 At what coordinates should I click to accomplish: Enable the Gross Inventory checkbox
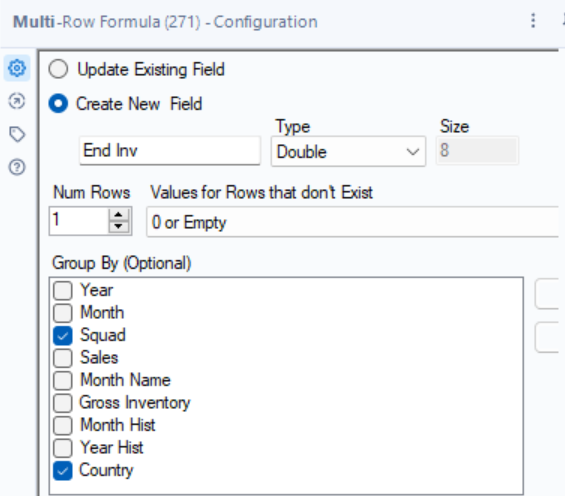[63, 403]
